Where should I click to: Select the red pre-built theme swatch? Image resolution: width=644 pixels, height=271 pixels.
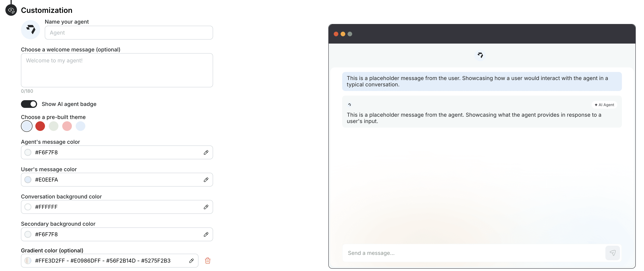click(x=40, y=126)
